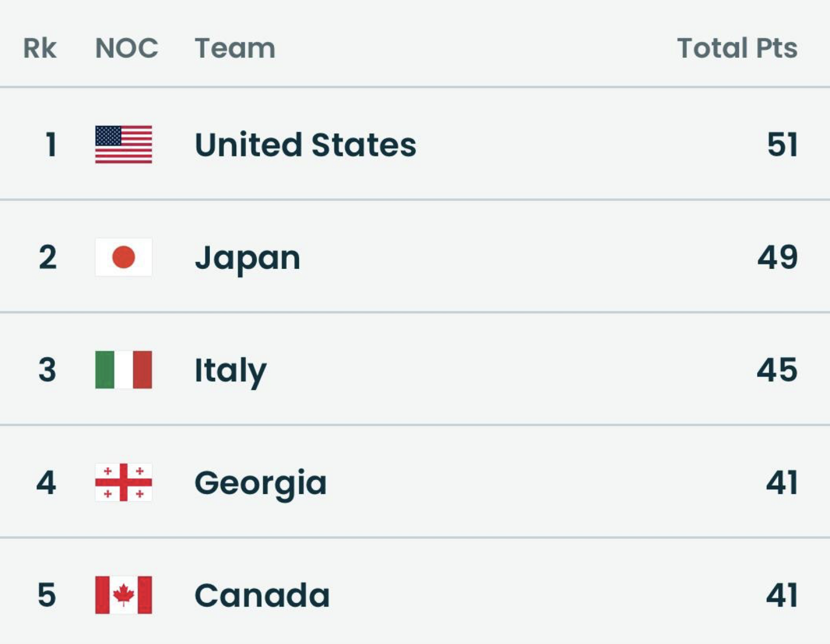Click rank number 1 cell
830x644 pixels.
tap(50, 145)
